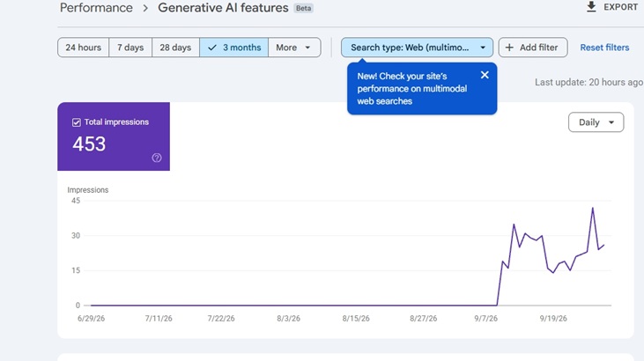
Task: Go to the Performance breadcrumb link
Action: pos(96,7)
